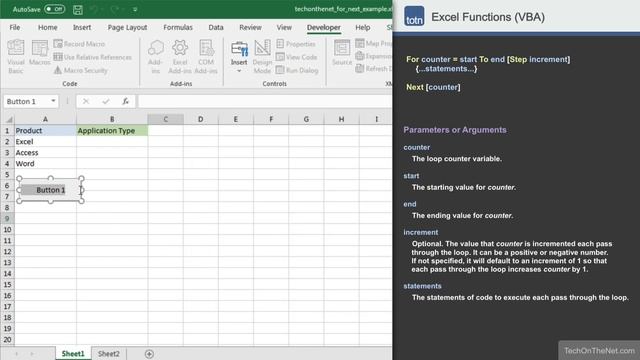
Task: Open the Help tab
Action: pos(362,27)
